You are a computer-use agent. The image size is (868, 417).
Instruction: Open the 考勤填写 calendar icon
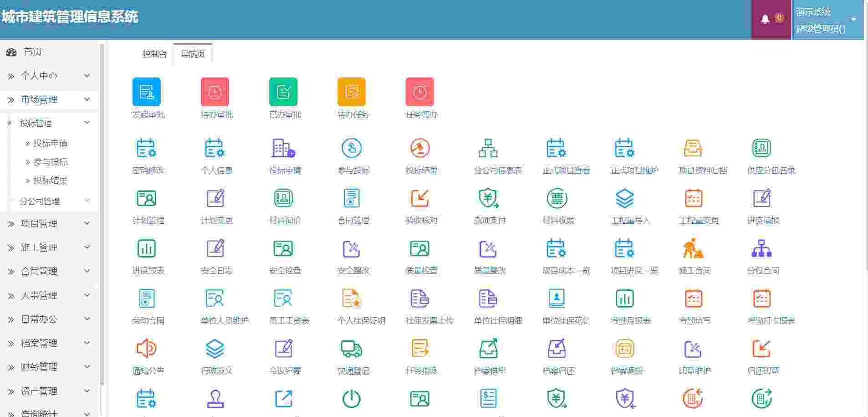pyautogui.click(x=693, y=299)
